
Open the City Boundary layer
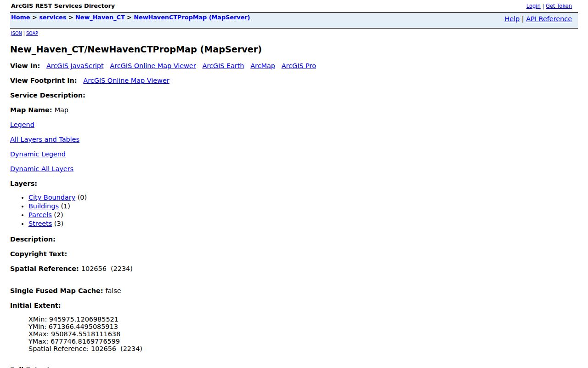point(52,197)
